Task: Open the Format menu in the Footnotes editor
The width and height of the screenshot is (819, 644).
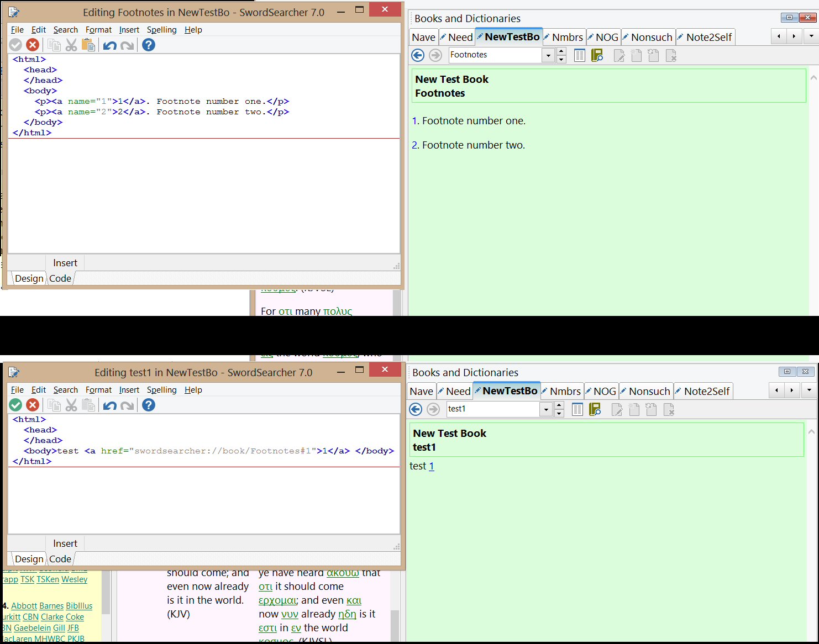Action: [x=98, y=30]
